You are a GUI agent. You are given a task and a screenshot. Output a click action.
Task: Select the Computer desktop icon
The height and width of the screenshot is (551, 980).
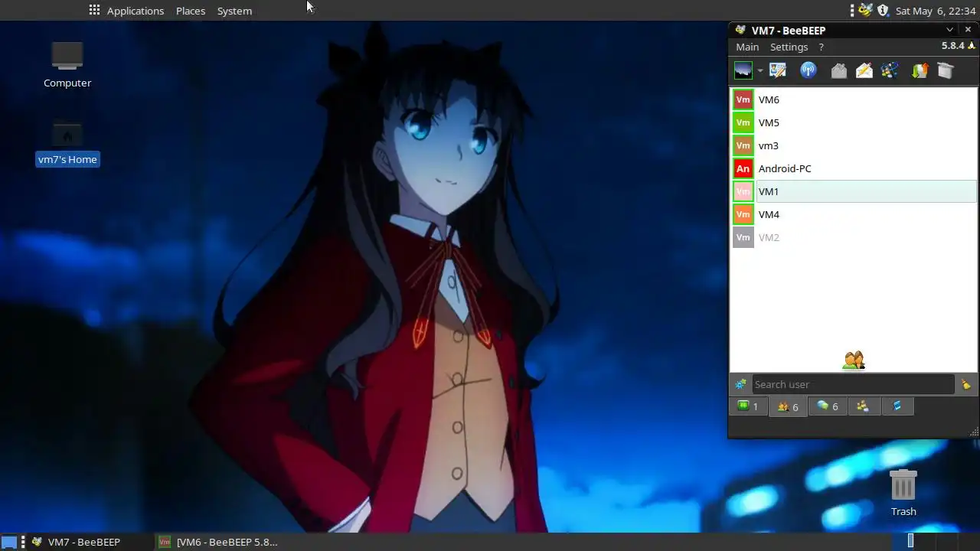[x=67, y=66]
